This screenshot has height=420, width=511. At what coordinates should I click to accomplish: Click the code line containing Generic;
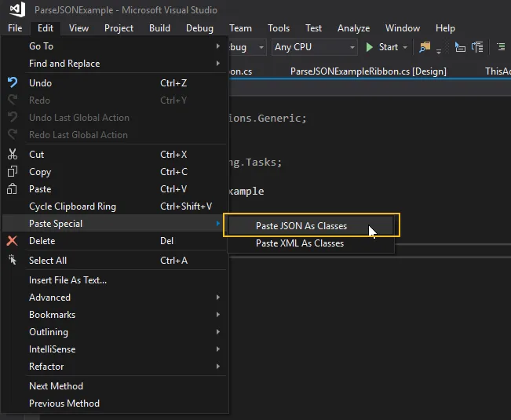tap(268, 118)
